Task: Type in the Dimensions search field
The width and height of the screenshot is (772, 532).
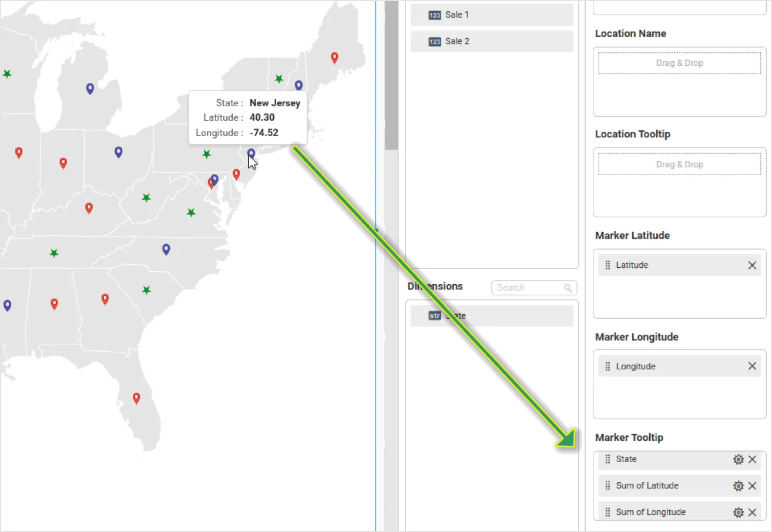Action: 529,288
